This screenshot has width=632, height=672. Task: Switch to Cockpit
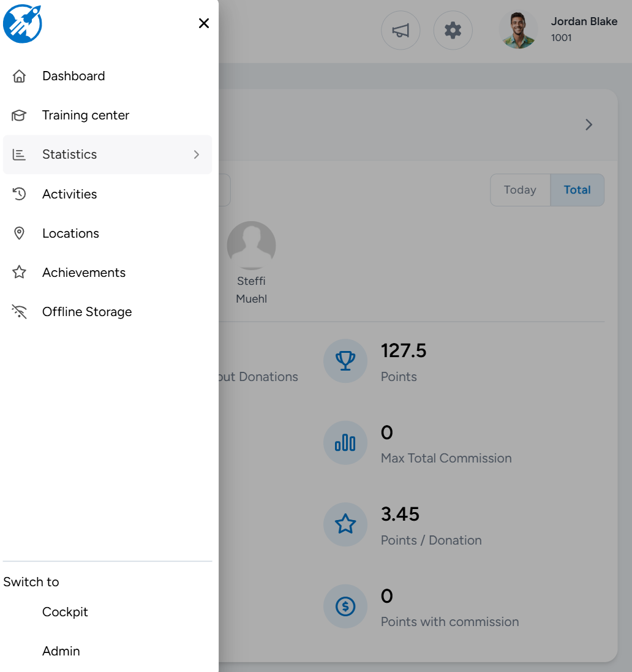(x=65, y=611)
